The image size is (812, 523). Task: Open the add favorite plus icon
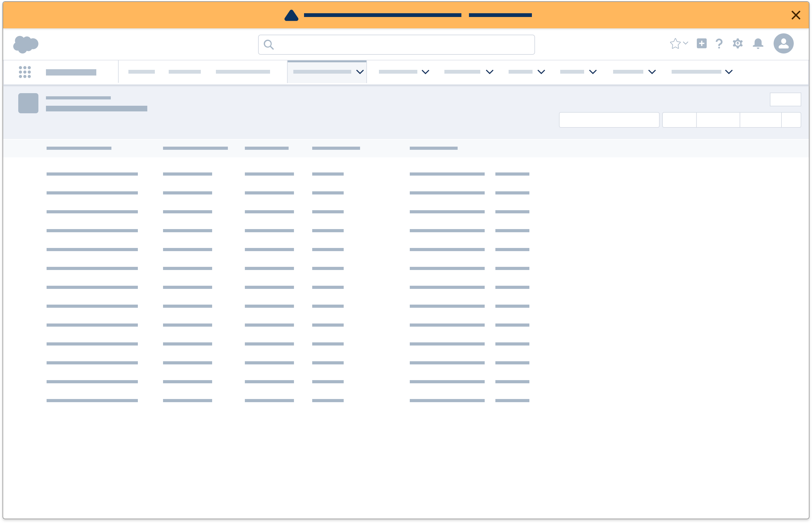(x=702, y=43)
